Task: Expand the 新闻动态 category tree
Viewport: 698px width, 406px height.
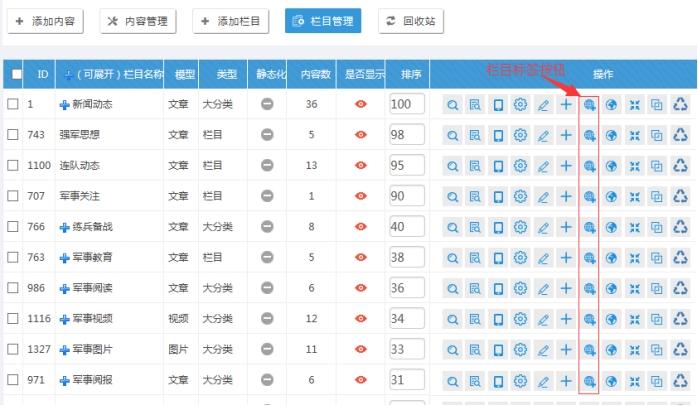Action: 65,105
